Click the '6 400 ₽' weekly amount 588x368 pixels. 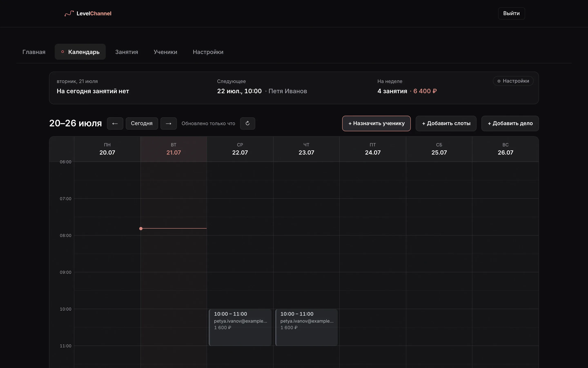[x=425, y=91]
